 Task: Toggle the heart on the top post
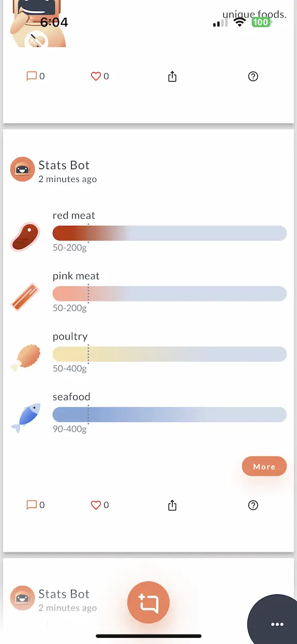pyautogui.click(x=97, y=76)
